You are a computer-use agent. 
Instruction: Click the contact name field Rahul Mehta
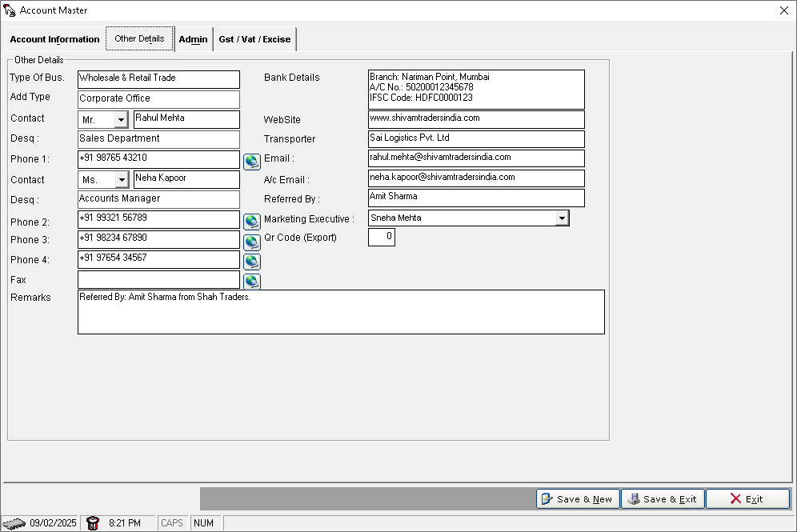(x=186, y=119)
